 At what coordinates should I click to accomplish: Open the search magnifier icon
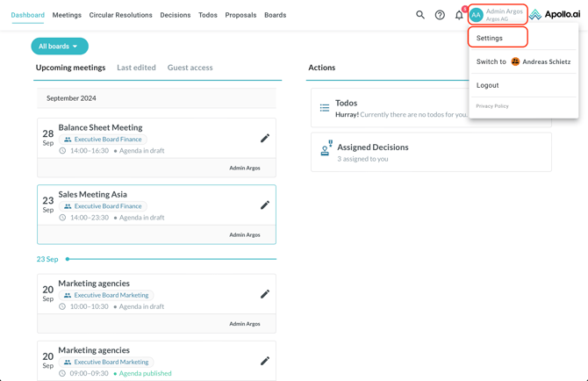(x=420, y=15)
